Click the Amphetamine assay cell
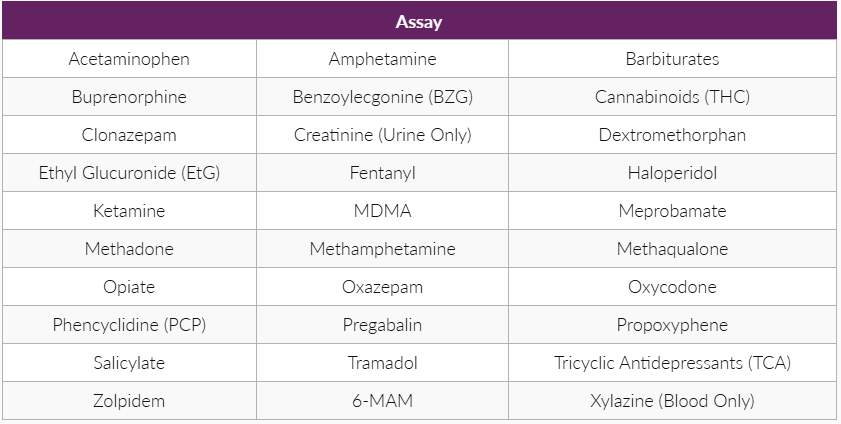The height and width of the screenshot is (424, 841). (x=382, y=59)
